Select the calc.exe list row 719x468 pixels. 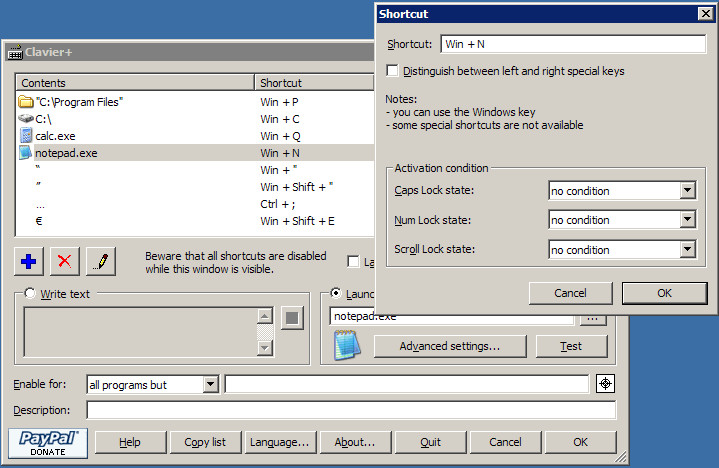pos(196,136)
